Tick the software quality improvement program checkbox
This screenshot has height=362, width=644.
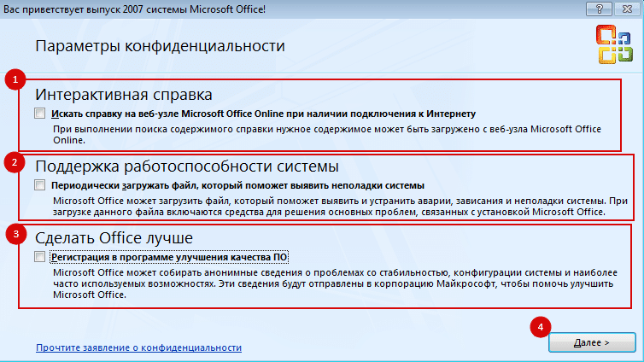coord(40,257)
